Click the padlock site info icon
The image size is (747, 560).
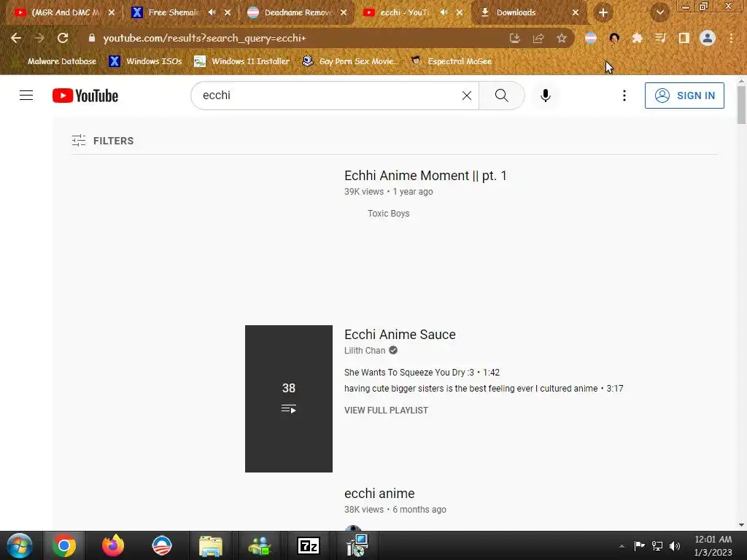[x=91, y=38]
